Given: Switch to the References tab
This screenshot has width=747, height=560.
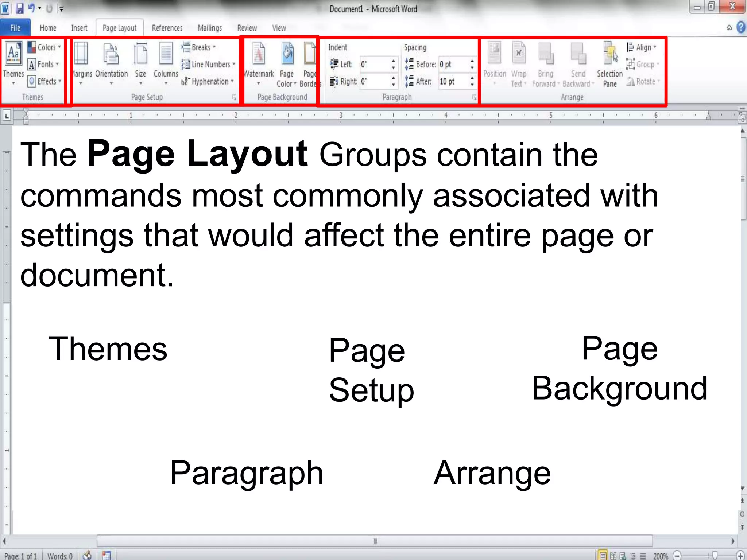Looking at the screenshot, I should coord(167,28).
